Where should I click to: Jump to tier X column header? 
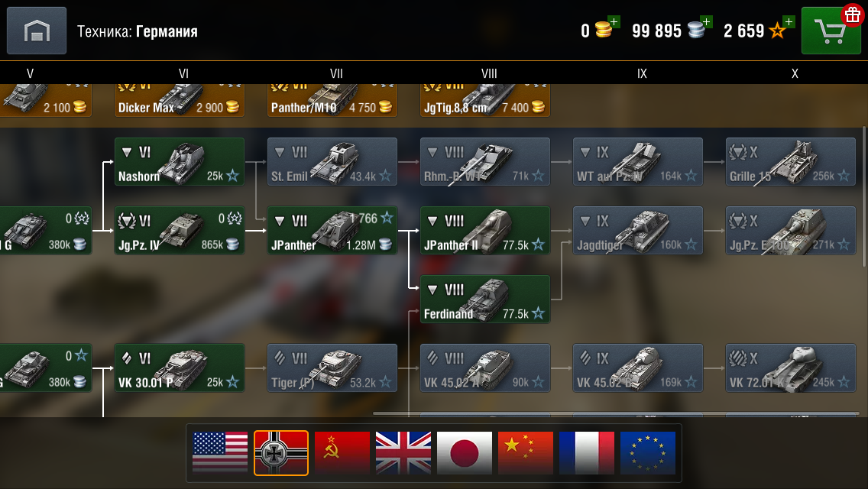(795, 73)
